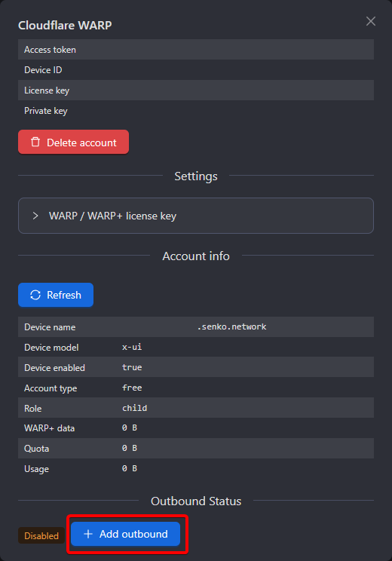Click the free Account type value

click(x=132, y=388)
